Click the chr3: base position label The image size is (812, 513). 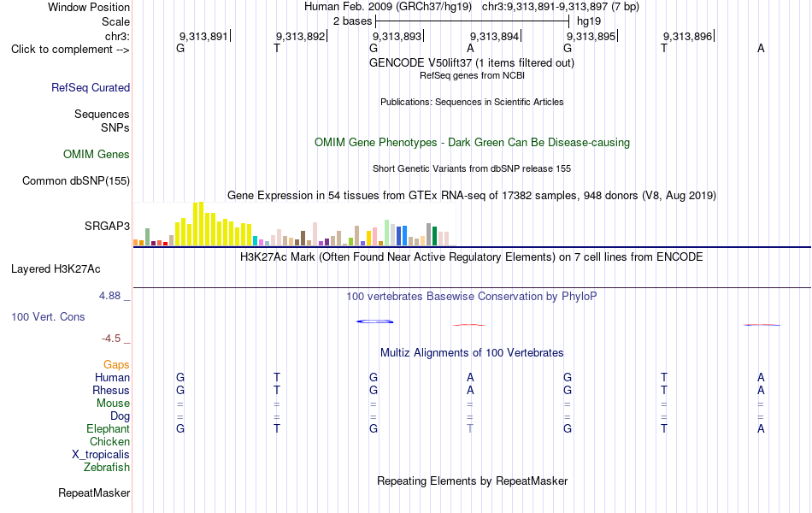(117, 36)
